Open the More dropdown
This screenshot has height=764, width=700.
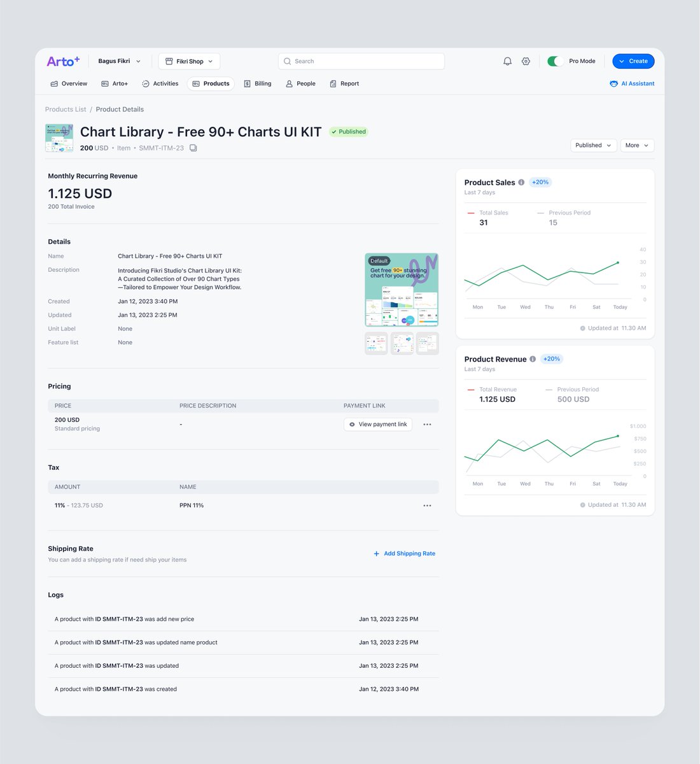(637, 145)
